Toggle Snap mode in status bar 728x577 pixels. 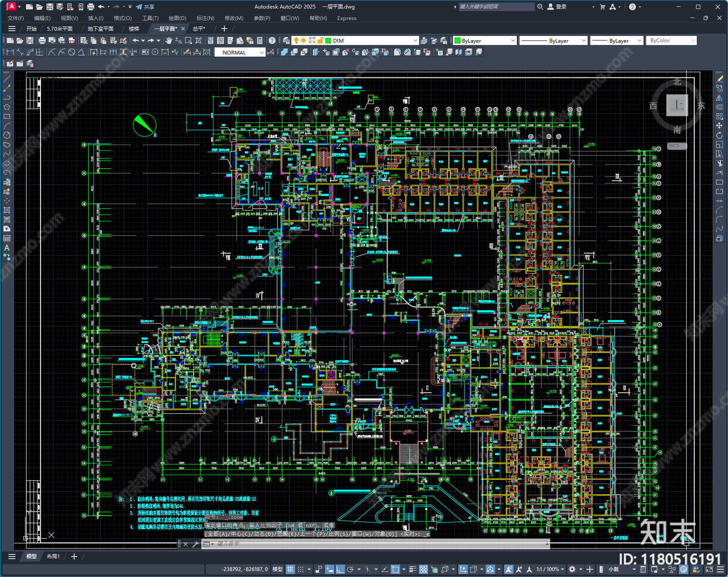[x=301, y=569]
